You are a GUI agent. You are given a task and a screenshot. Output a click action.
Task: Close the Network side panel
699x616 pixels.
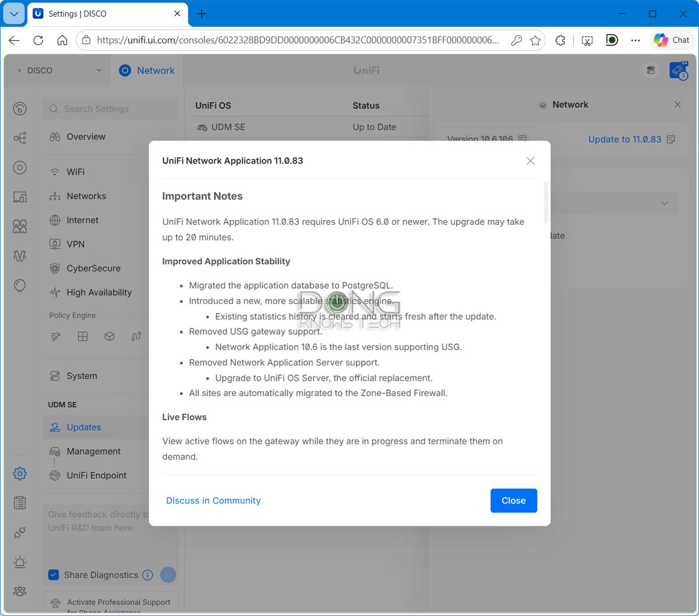tap(677, 104)
